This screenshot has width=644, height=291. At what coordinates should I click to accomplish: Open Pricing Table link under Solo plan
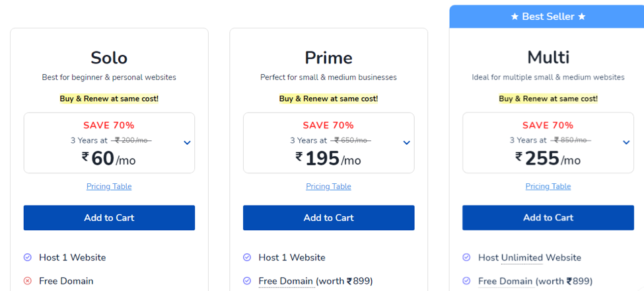click(109, 187)
